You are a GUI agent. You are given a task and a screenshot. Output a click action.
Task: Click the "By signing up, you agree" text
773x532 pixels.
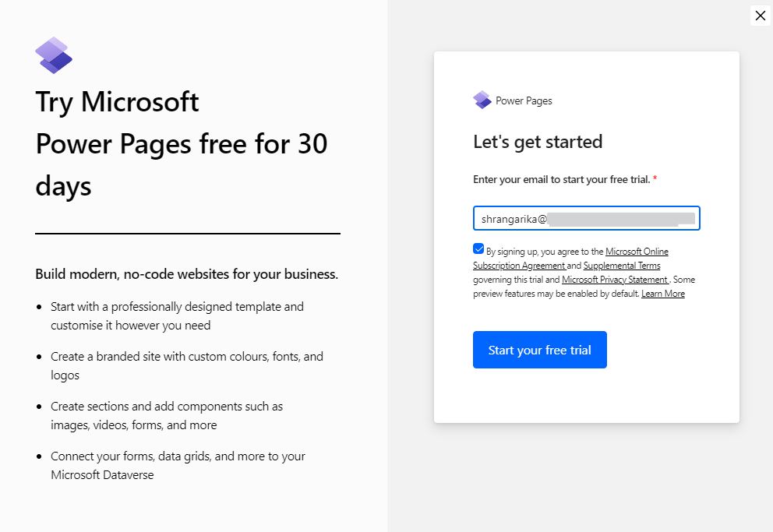click(545, 252)
